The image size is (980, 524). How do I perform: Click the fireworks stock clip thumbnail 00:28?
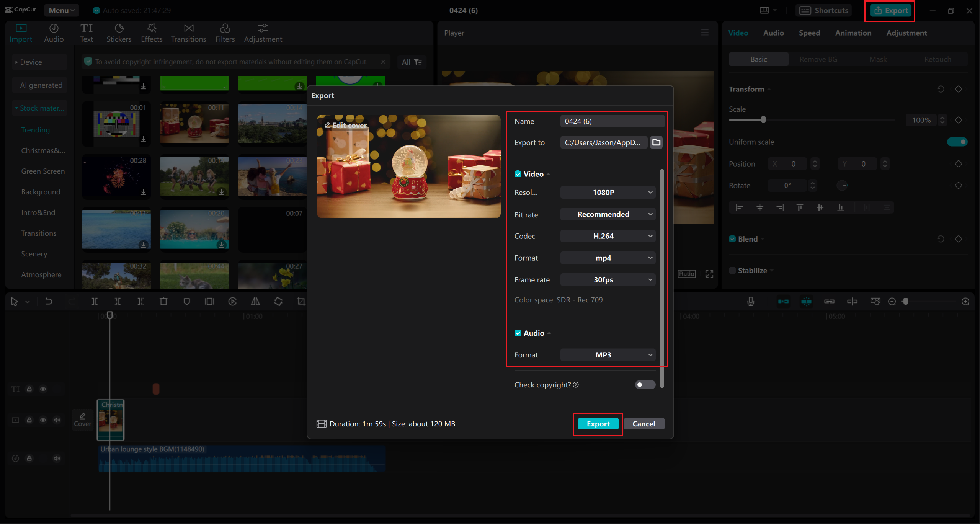[116, 176]
